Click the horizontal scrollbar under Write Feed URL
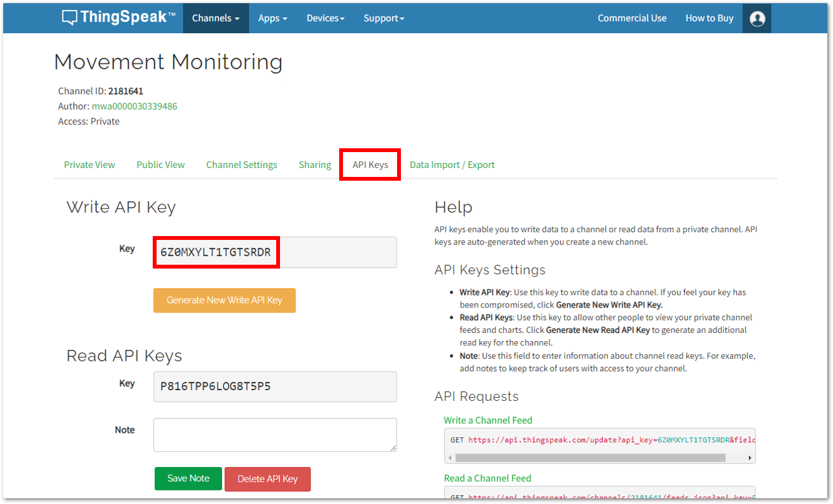The height and width of the screenshot is (504, 833). click(x=591, y=458)
